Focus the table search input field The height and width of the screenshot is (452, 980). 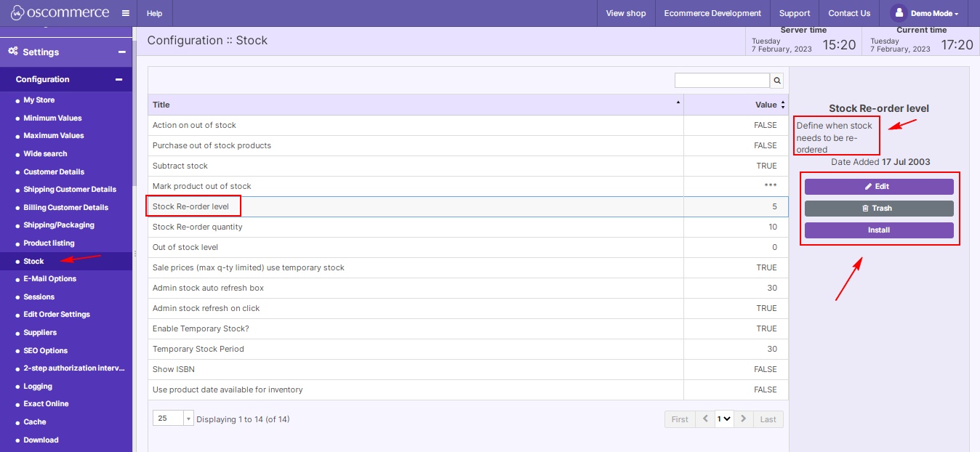722,81
